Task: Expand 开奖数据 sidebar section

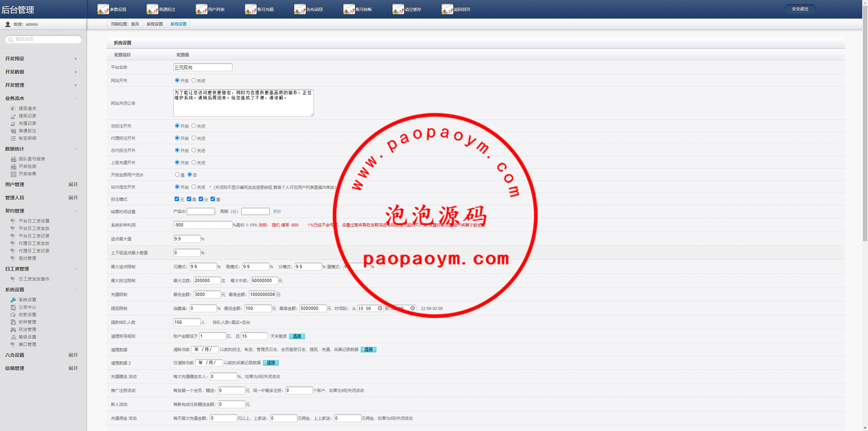Action: pyautogui.click(x=76, y=72)
